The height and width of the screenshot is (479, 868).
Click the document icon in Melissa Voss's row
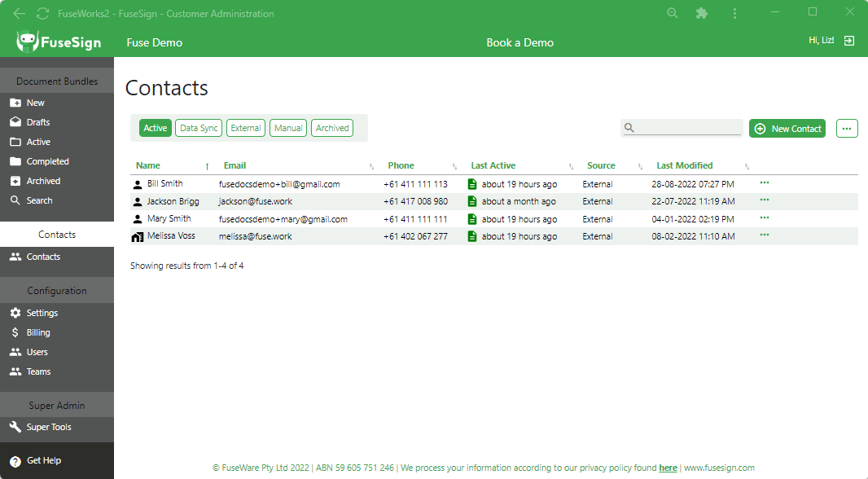pos(472,236)
